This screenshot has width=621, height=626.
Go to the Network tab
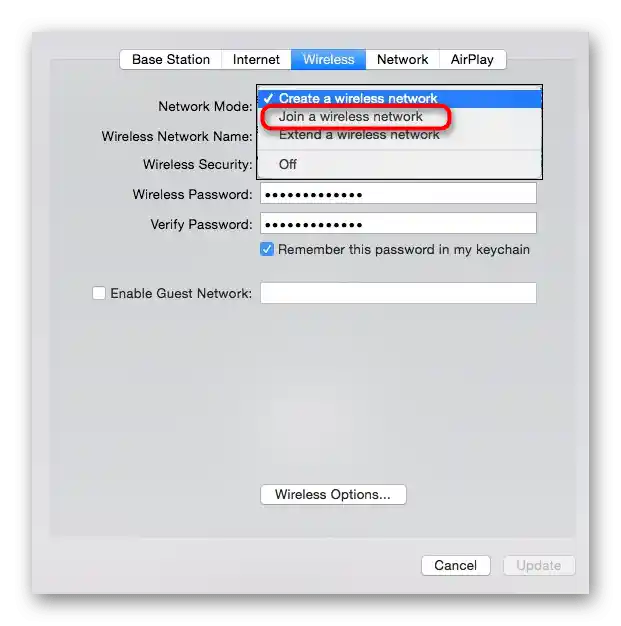coord(402,59)
